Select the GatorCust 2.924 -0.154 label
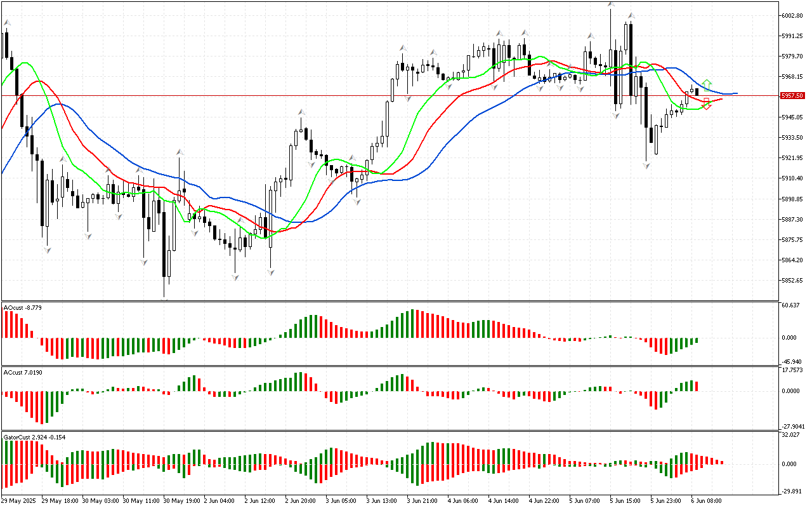This screenshot has height=508, width=812. pyautogui.click(x=34, y=438)
